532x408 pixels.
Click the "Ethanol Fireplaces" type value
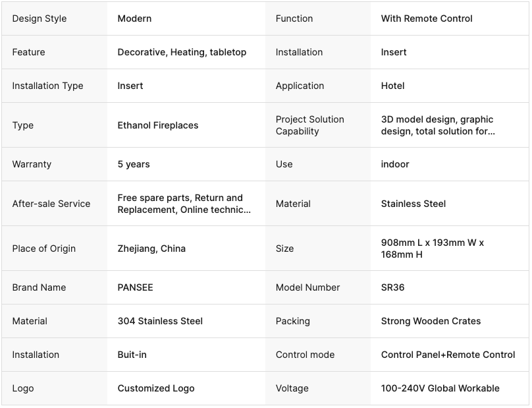coord(157,125)
